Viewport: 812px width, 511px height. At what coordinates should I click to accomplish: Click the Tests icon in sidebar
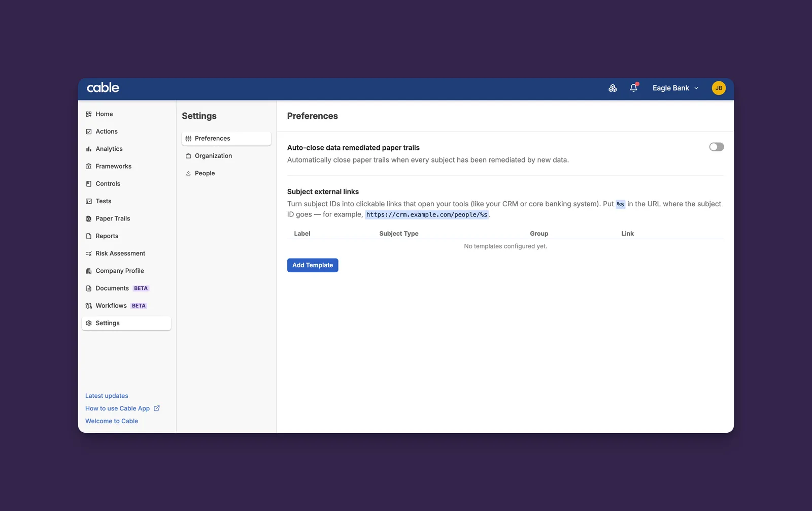[89, 201]
